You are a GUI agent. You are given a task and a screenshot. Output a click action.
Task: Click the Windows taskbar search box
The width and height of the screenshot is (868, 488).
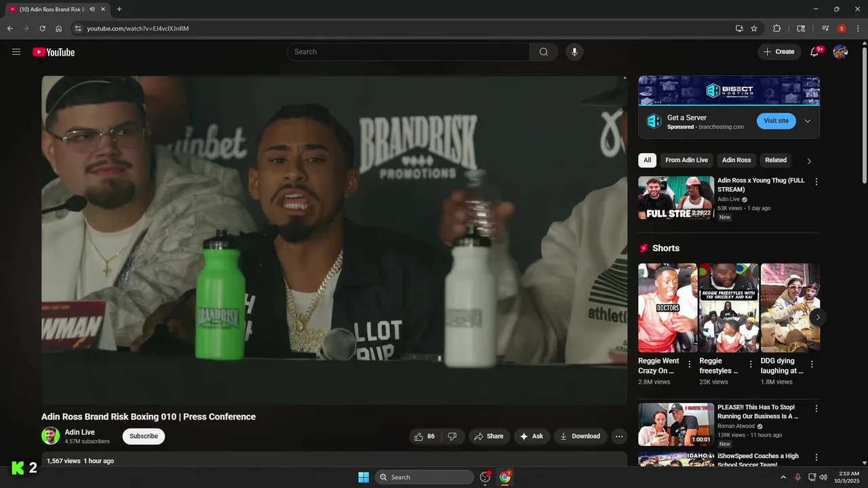425,477
